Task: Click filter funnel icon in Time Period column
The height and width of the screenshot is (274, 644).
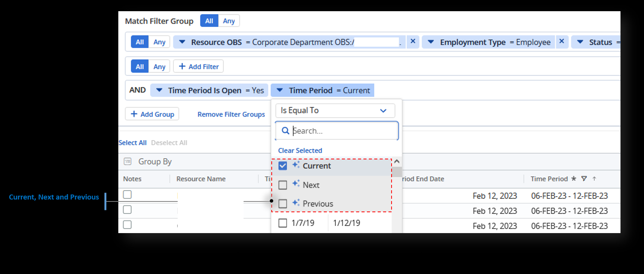Action: coord(584,179)
